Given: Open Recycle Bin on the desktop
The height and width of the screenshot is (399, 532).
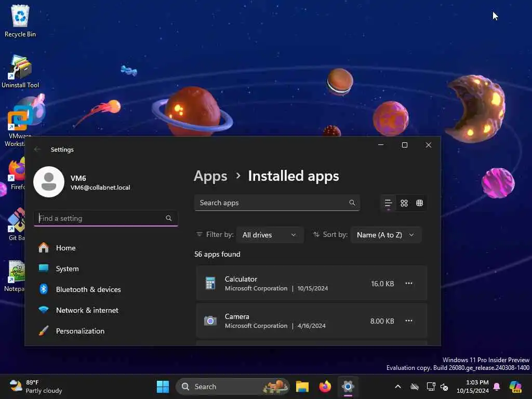Looking at the screenshot, I should pos(20,21).
